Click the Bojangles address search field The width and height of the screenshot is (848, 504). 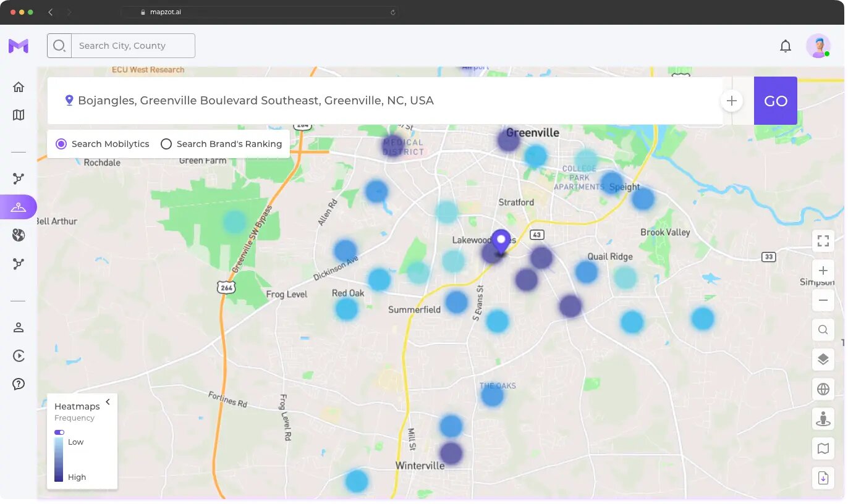click(385, 101)
